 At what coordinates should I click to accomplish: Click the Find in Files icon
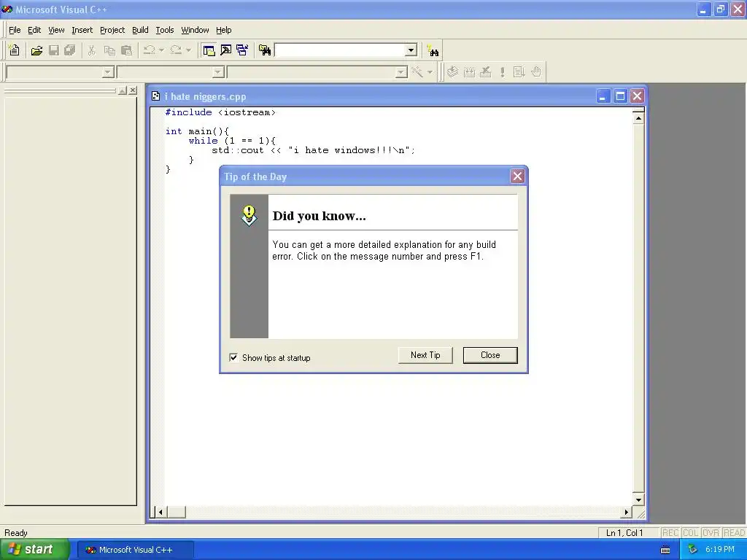(x=264, y=50)
